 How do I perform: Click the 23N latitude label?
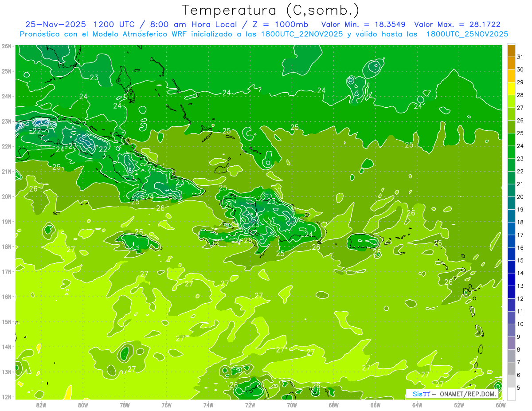7,121
